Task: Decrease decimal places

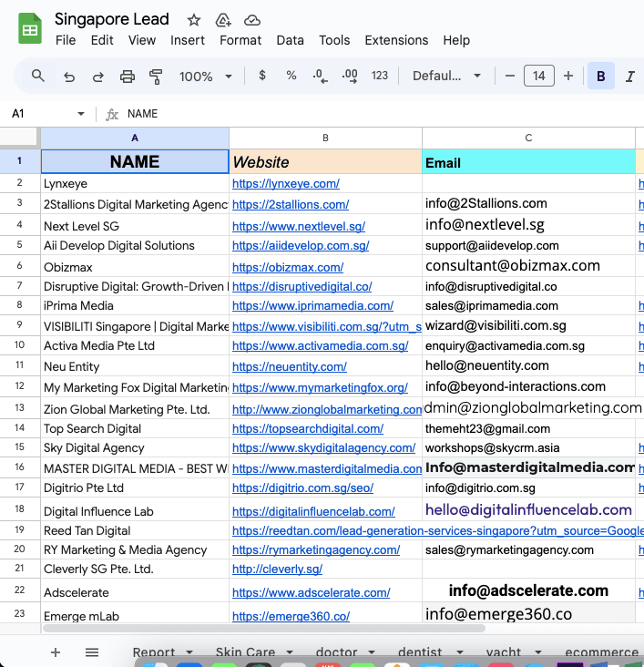Action: (x=320, y=77)
